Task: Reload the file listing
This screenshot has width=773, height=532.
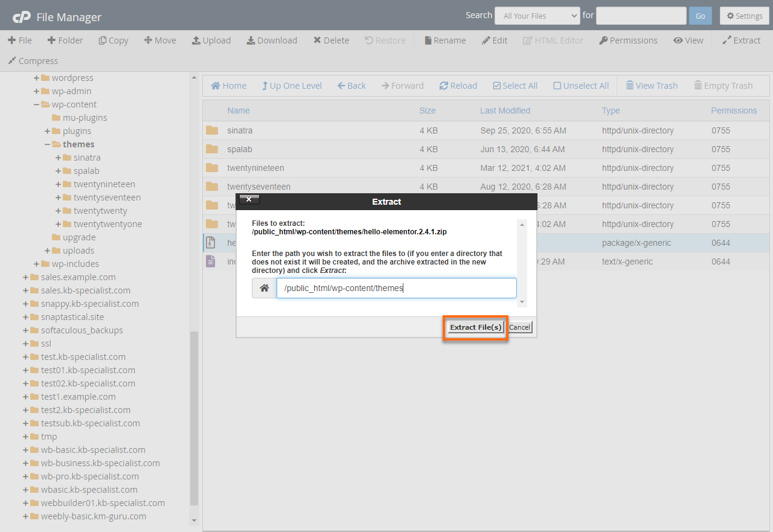Action: [x=458, y=85]
